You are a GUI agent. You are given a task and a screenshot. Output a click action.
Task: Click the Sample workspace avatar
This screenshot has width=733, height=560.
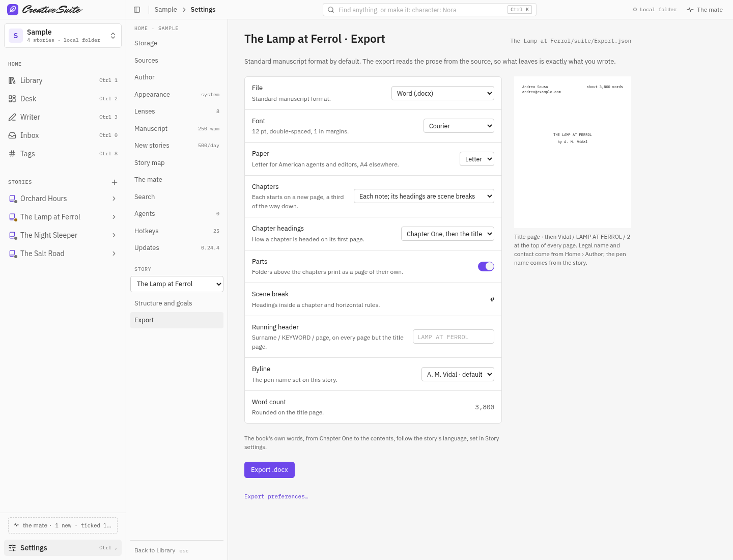coord(16,36)
